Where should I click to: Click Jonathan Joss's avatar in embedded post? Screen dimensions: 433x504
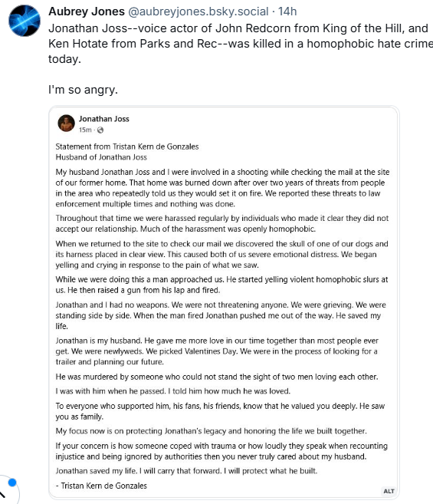click(66, 123)
